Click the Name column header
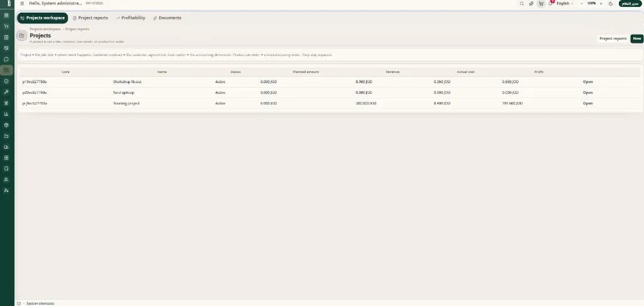 (x=162, y=72)
